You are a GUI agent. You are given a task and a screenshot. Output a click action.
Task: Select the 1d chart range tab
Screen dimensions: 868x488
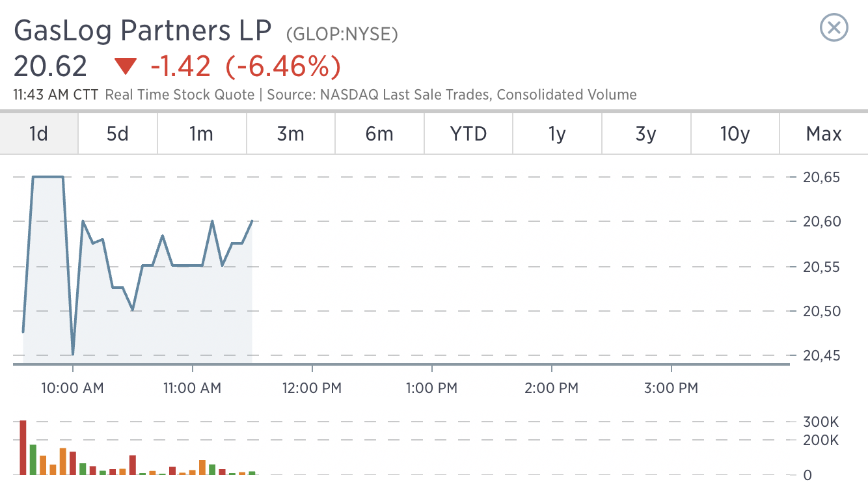pyautogui.click(x=39, y=134)
